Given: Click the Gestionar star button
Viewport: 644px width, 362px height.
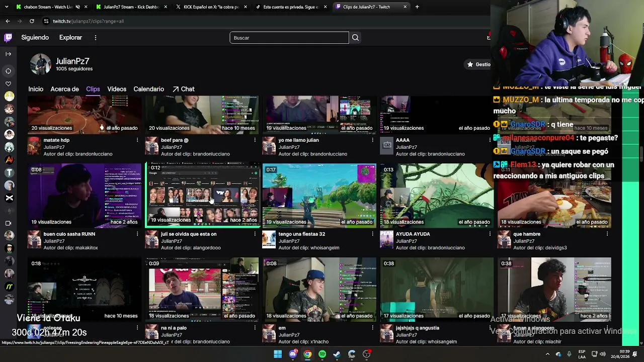Looking at the screenshot, I should click(478, 64).
